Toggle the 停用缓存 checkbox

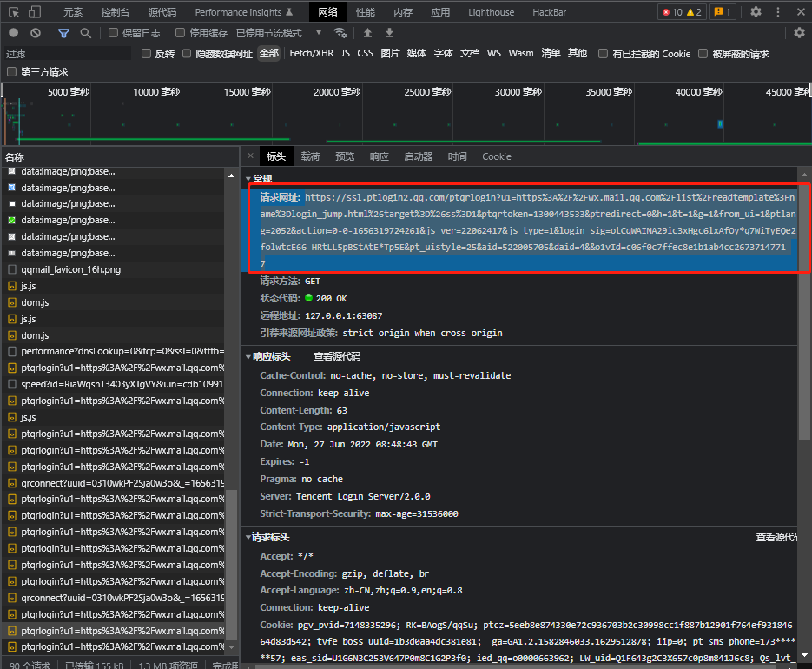tap(181, 33)
